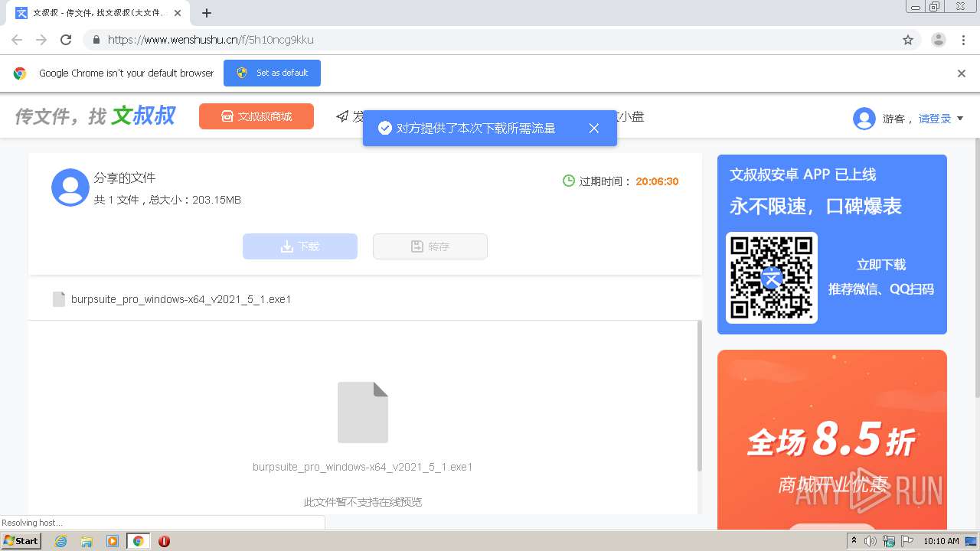Click the sharer profile avatar icon
Image resolution: width=980 pixels, height=551 pixels.
click(x=70, y=187)
